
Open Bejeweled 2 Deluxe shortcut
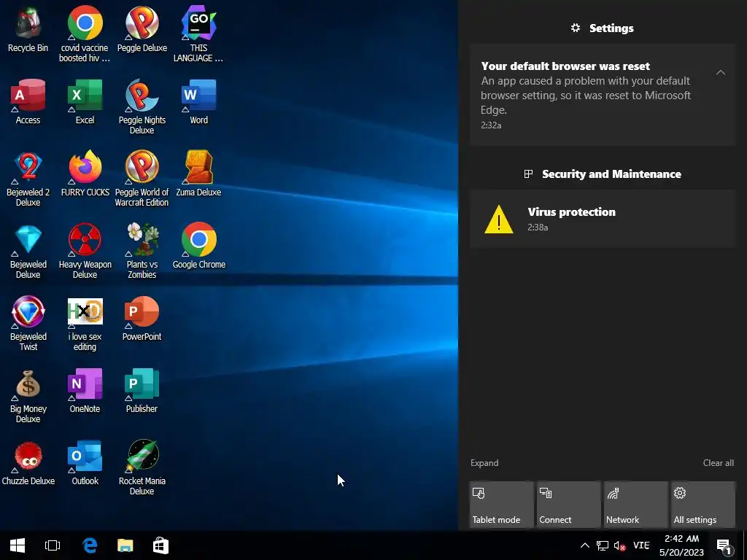pos(28,179)
